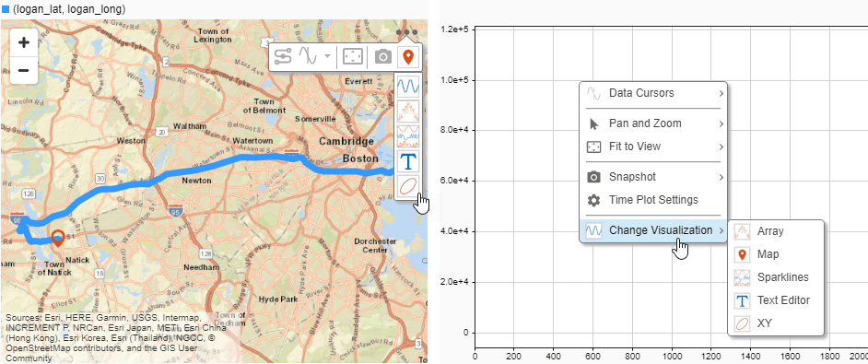This screenshot has height=364, width=868.
Task: Click the Boston label on the map
Action: click(360, 159)
